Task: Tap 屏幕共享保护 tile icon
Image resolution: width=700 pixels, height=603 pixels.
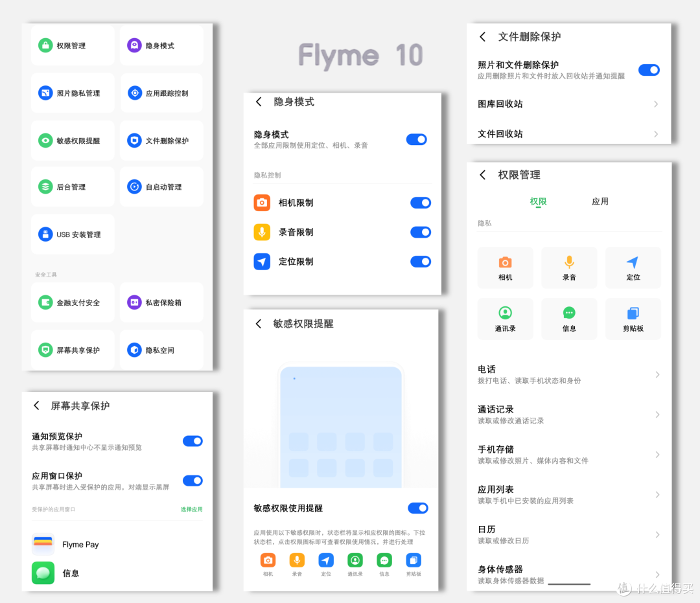Action: click(45, 350)
